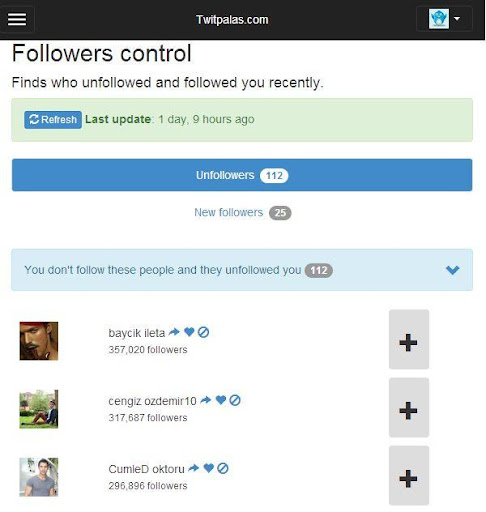Collapse the unfollowed-you people list chevron
The image size is (486, 512).
452,270
